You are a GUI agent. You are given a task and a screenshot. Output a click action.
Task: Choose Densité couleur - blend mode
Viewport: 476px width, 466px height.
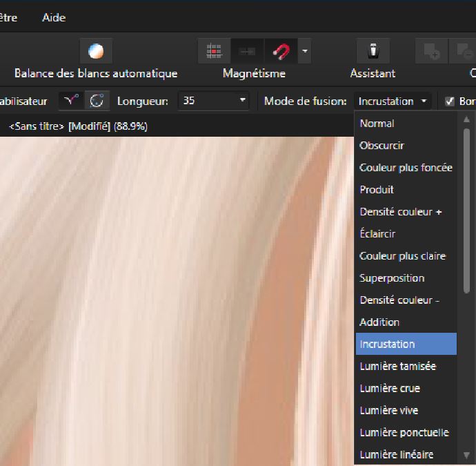[x=406, y=300]
